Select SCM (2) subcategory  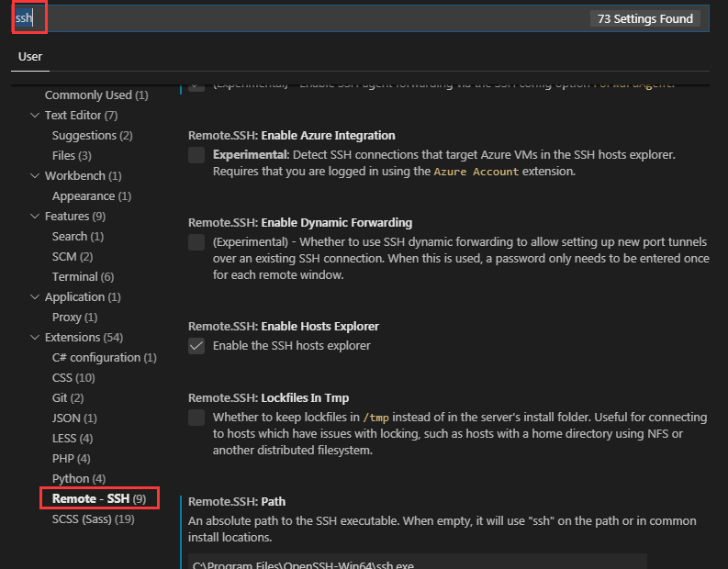(x=73, y=257)
